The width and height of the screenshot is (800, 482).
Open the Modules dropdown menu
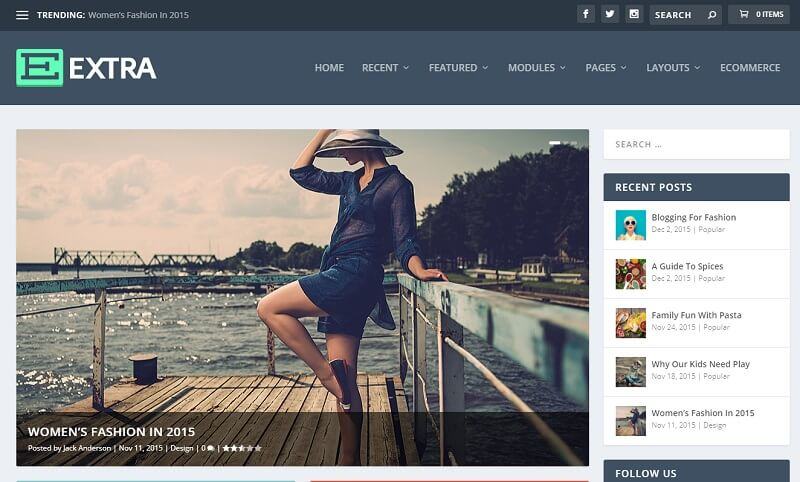coord(536,68)
